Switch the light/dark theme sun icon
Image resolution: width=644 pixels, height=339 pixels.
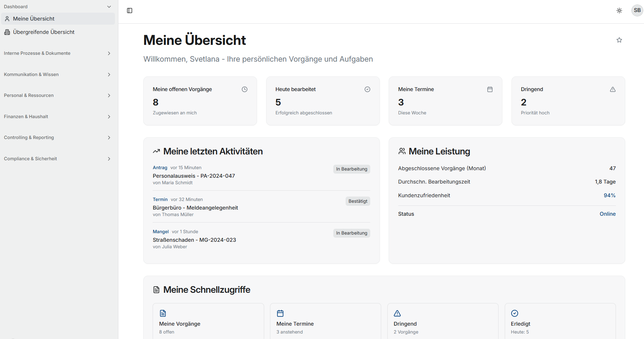pyautogui.click(x=619, y=11)
